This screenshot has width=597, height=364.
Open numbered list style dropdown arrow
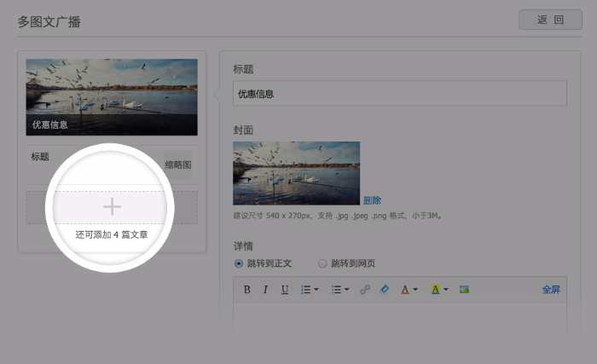tap(316, 290)
